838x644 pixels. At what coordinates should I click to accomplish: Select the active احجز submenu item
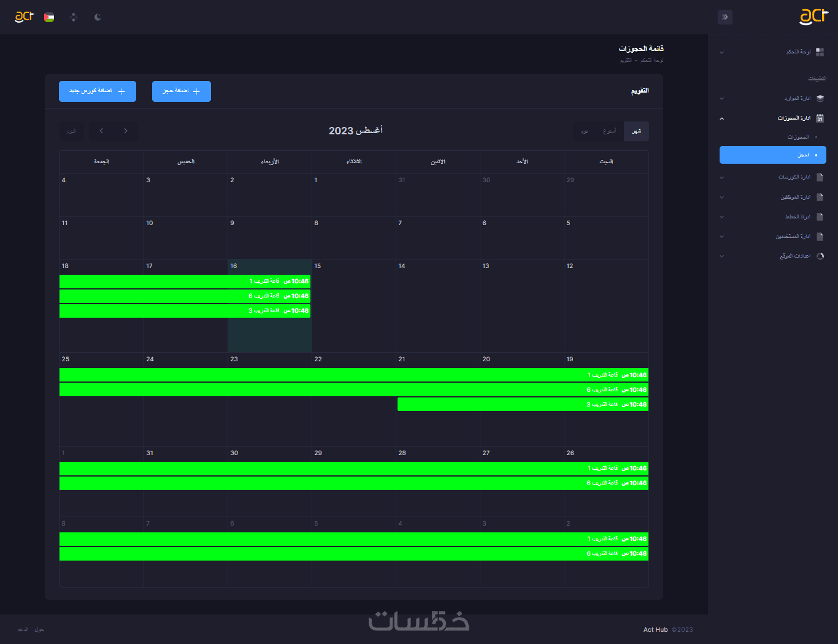pyautogui.click(x=773, y=155)
